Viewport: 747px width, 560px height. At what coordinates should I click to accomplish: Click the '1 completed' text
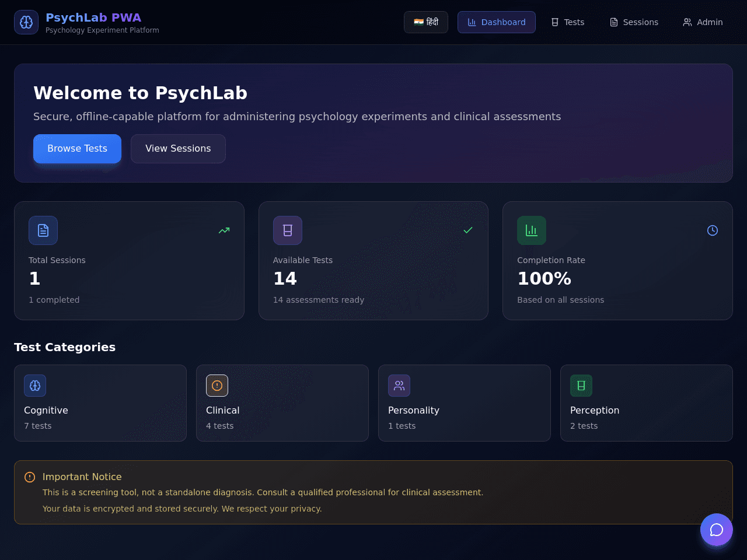(54, 300)
